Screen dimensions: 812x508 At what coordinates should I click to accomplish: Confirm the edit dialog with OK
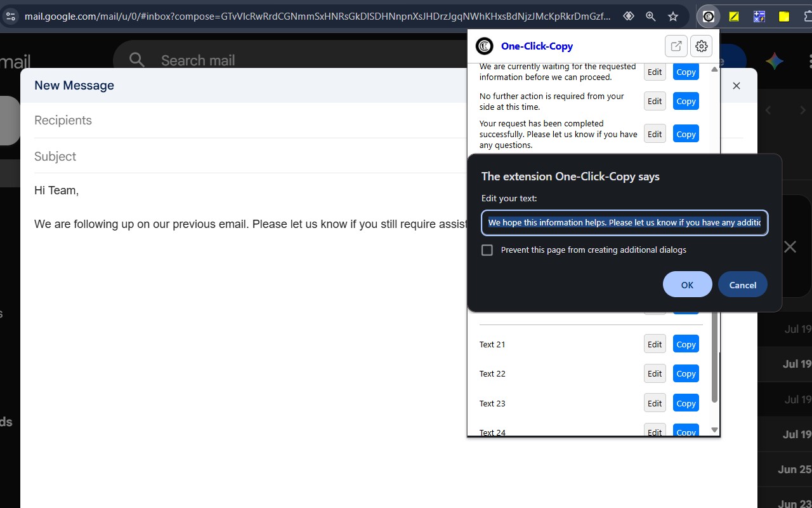click(688, 285)
